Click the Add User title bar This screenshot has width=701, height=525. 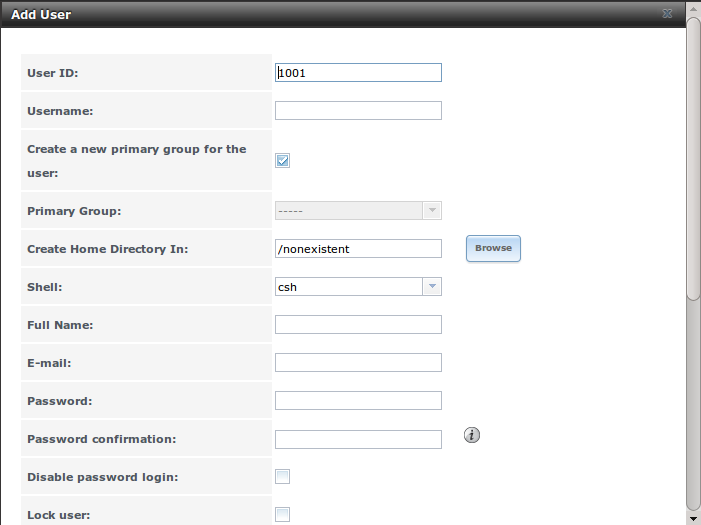300,15
